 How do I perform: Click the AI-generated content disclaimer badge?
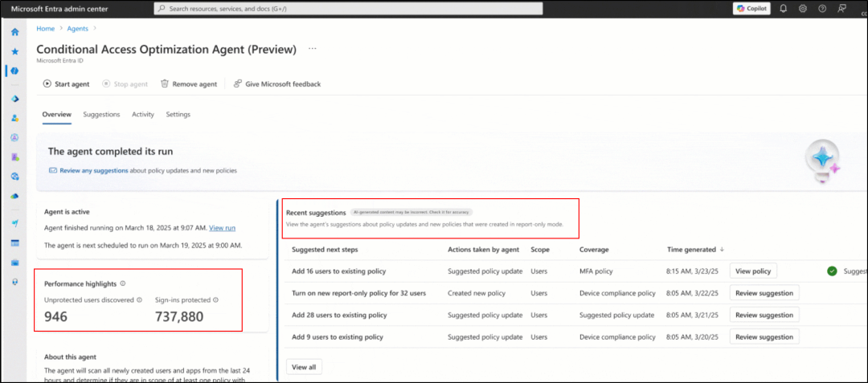click(x=411, y=212)
